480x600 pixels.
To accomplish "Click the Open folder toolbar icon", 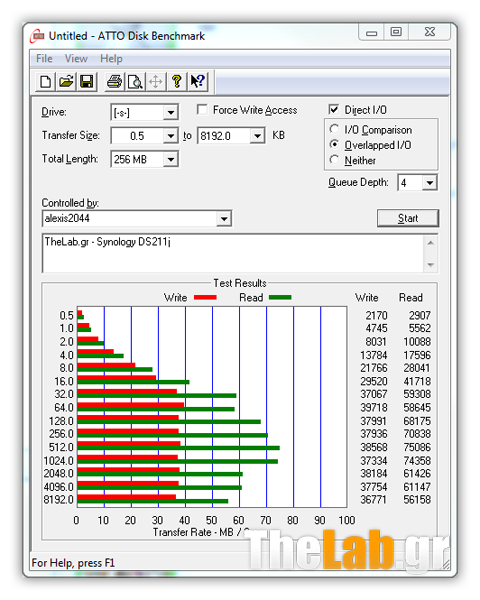I will [66, 82].
